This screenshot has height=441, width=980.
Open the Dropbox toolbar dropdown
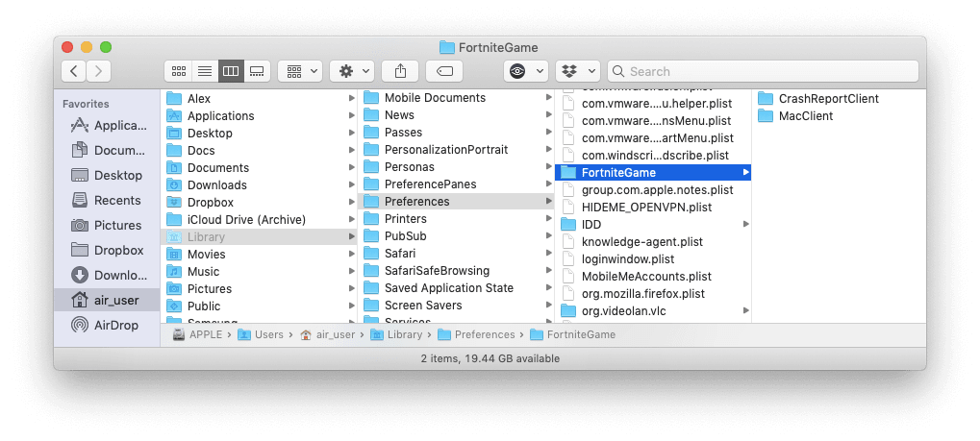click(577, 71)
